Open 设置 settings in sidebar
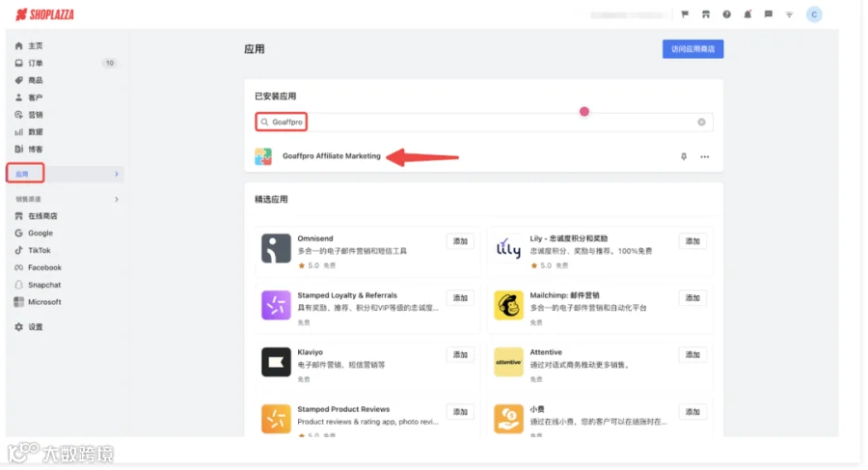This screenshot has width=868, height=470. point(36,327)
